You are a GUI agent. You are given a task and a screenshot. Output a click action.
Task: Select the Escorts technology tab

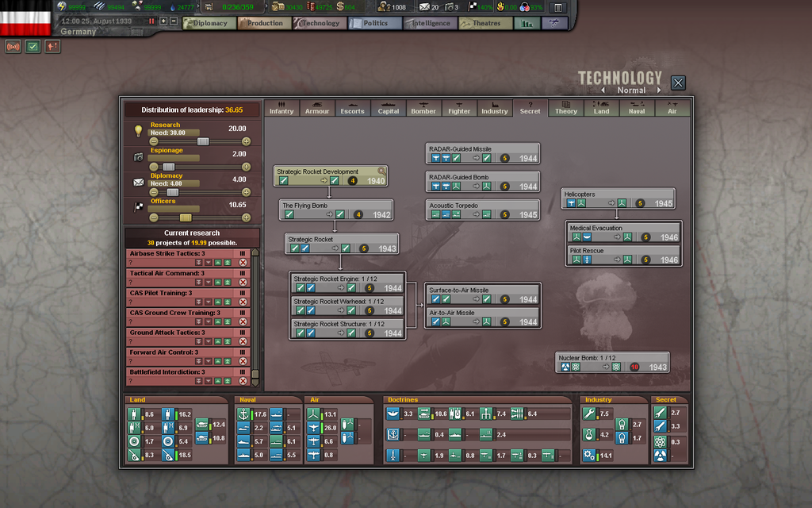pyautogui.click(x=352, y=108)
